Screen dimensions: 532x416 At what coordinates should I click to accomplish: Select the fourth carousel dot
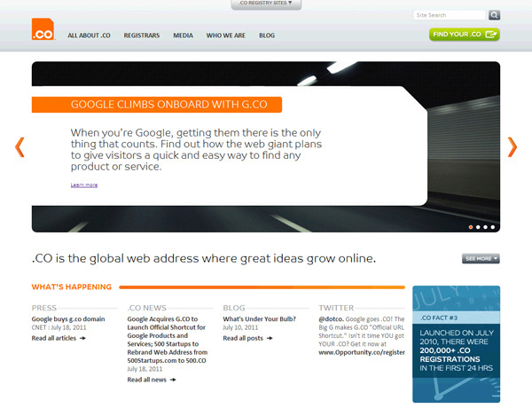click(x=493, y=227)
